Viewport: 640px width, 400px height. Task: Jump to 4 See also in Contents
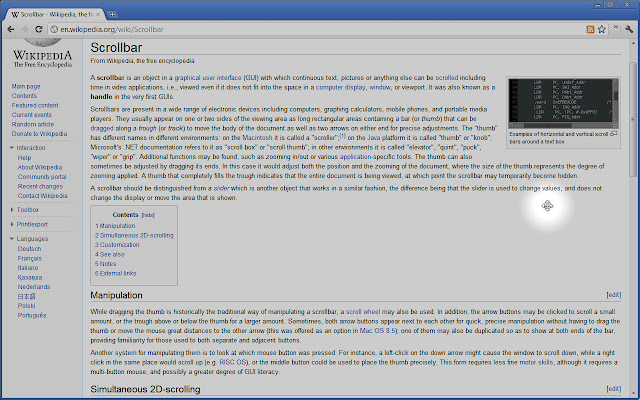110,254
